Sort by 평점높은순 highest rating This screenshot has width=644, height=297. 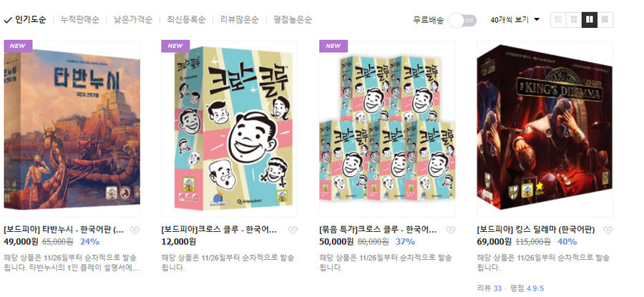click(x=293, y=20)
